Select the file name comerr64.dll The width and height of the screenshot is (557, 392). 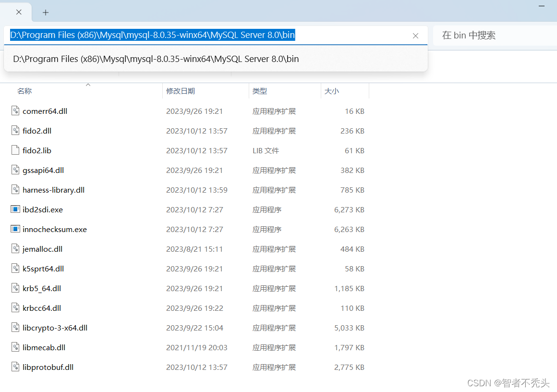click(x=45, y=111)
